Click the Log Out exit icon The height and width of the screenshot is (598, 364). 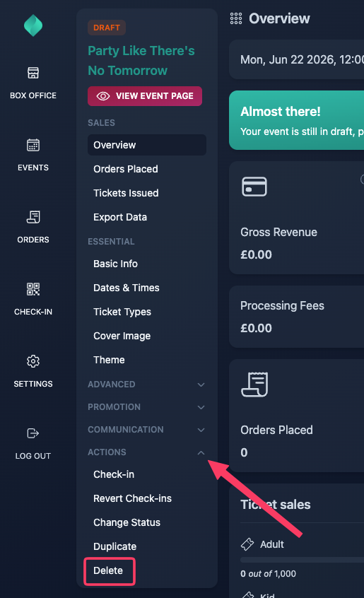tap(33, 433)
